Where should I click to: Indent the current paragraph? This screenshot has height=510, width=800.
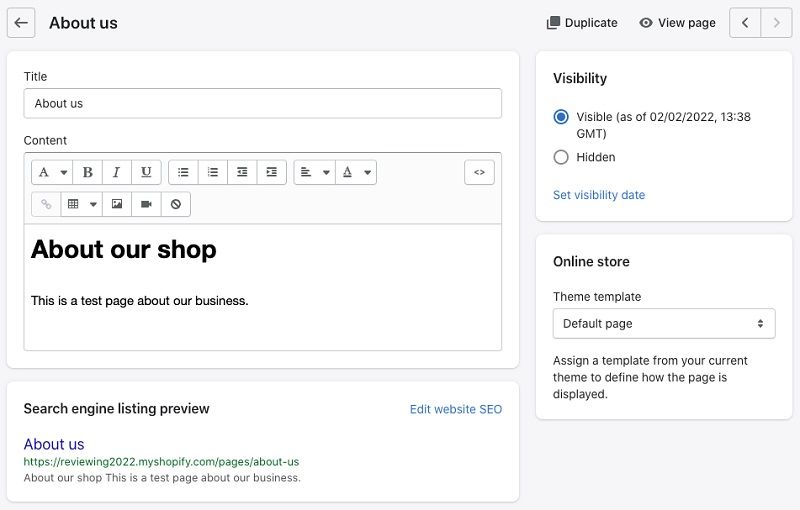(x=272, y=172)
